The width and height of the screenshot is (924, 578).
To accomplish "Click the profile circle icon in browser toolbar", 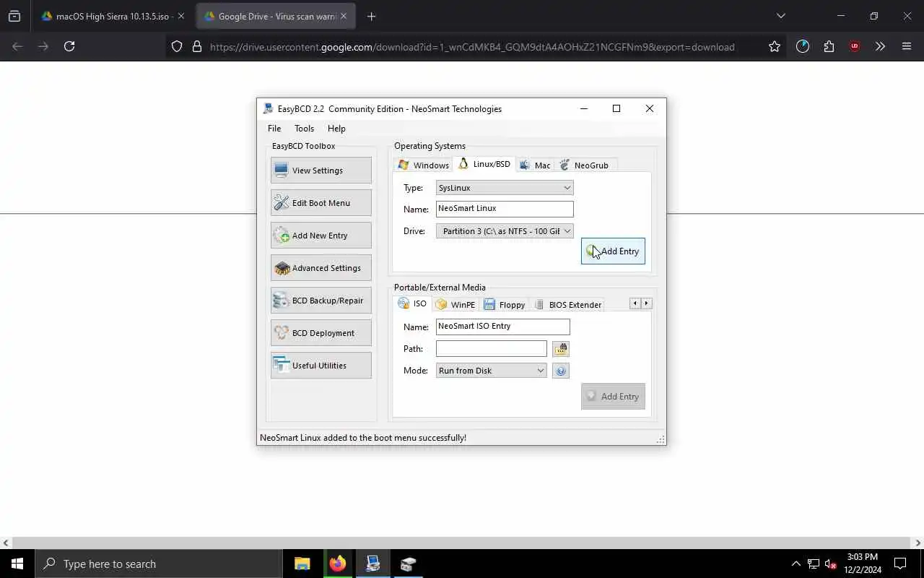I will [x=803, y=47].
